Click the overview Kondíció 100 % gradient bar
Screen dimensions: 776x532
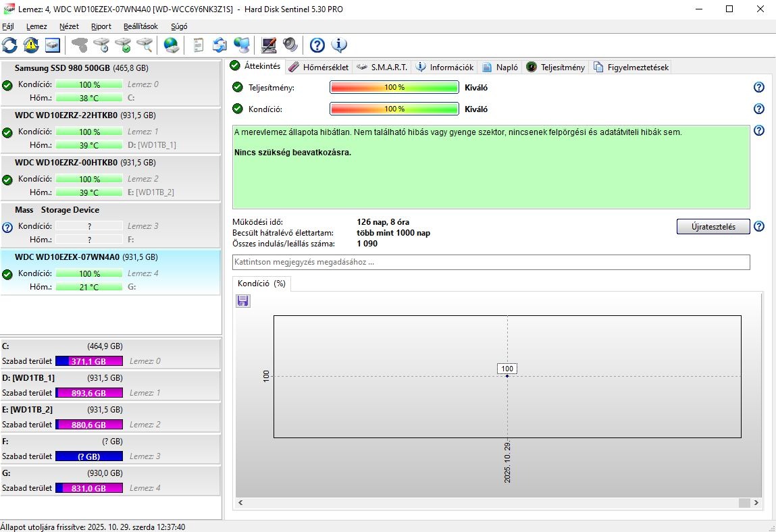(394, 109)
